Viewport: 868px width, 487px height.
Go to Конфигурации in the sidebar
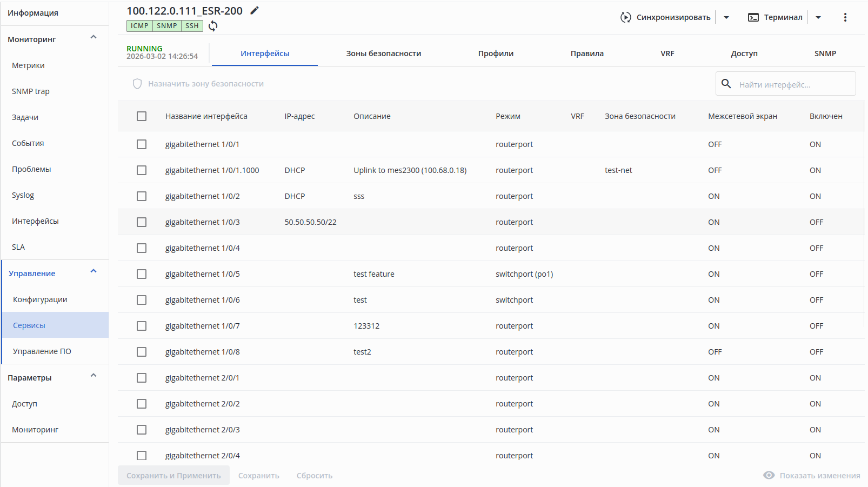(40, 299)
